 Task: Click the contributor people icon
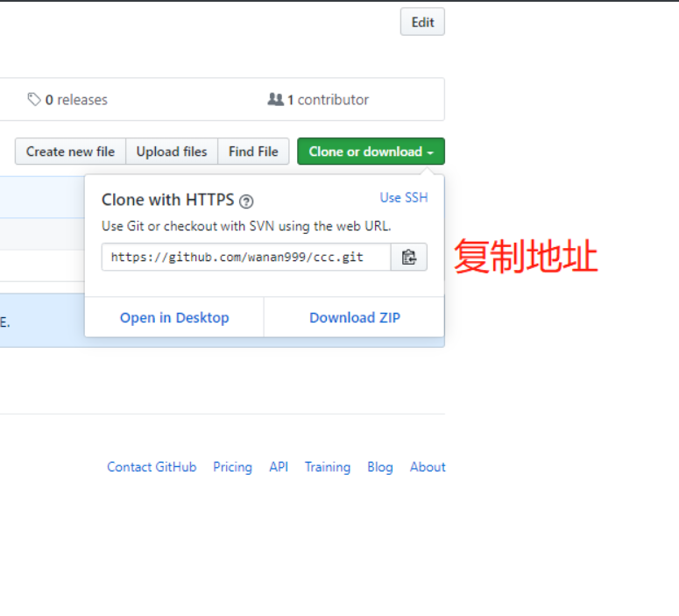point(275,99)
